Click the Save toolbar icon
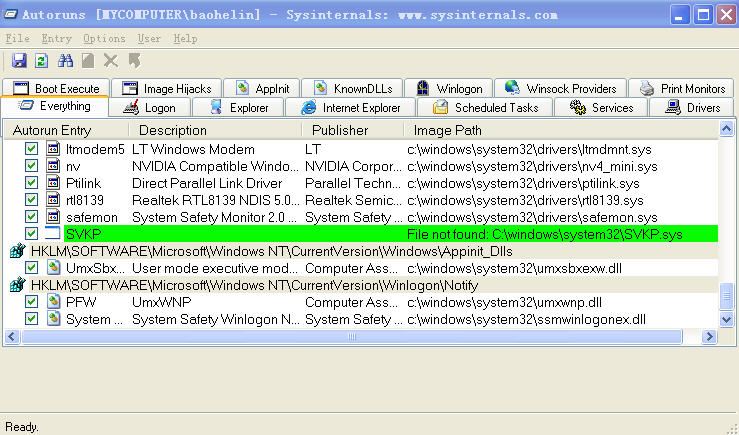739x435 pixels. click(x=19, y=60)
